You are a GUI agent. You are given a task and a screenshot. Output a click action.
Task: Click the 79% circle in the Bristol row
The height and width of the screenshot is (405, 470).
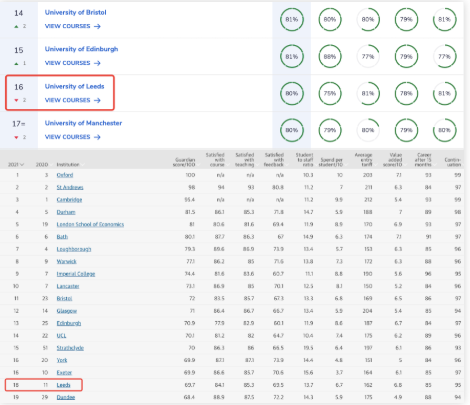(x=406, y=19)
